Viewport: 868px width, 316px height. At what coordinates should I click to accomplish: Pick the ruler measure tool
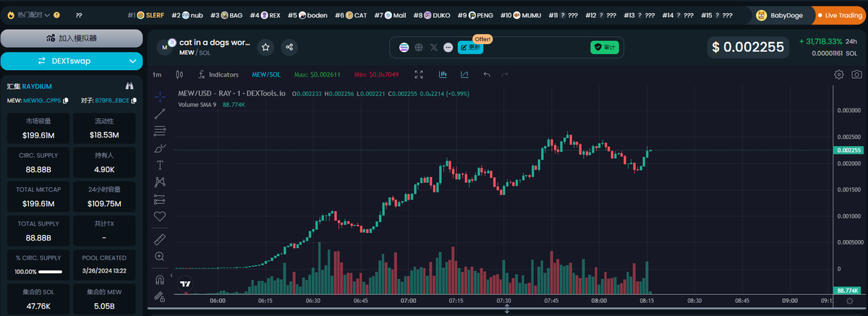pyautogui.click(x=160, y=238)
